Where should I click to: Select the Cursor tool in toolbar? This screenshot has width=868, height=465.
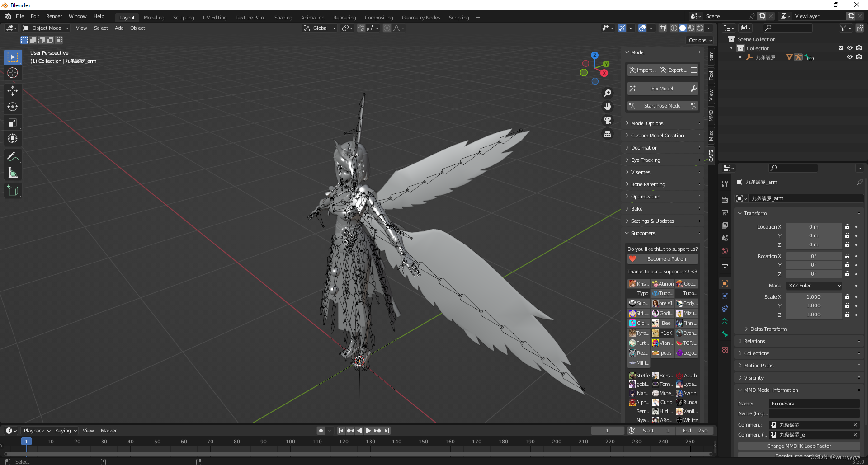pos(13,73)
